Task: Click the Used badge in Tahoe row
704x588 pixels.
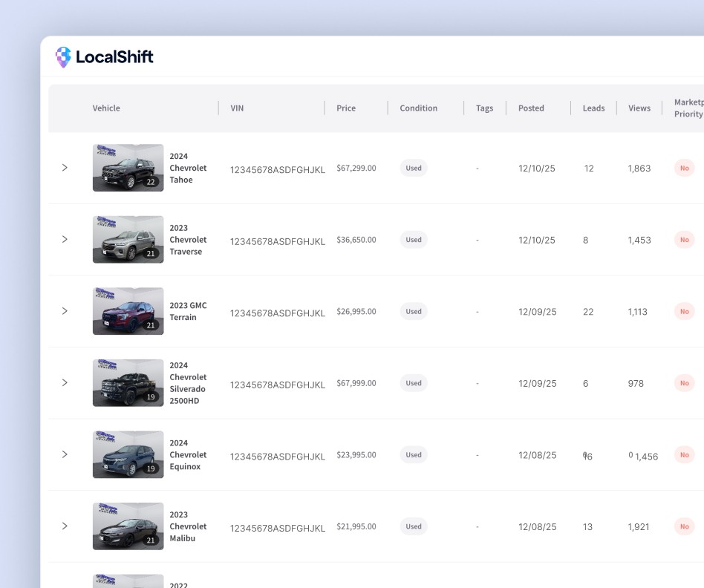Action: click(x=414, y=168)
